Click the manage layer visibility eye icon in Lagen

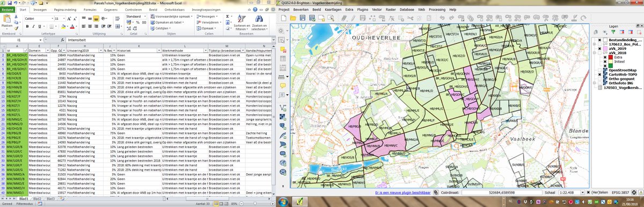tap(604, 32)
